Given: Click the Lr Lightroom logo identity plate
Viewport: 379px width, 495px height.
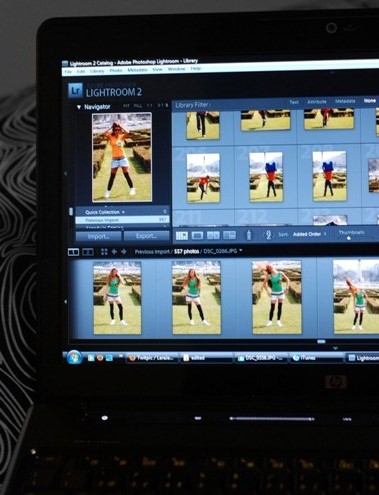Looking at the screenshot, I should 75,90.
